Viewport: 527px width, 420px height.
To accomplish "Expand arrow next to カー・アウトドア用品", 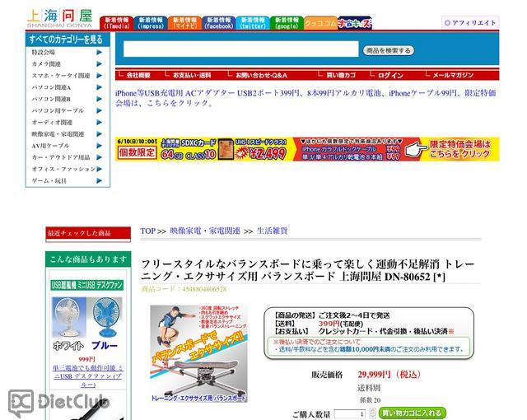I will point(99,157).
